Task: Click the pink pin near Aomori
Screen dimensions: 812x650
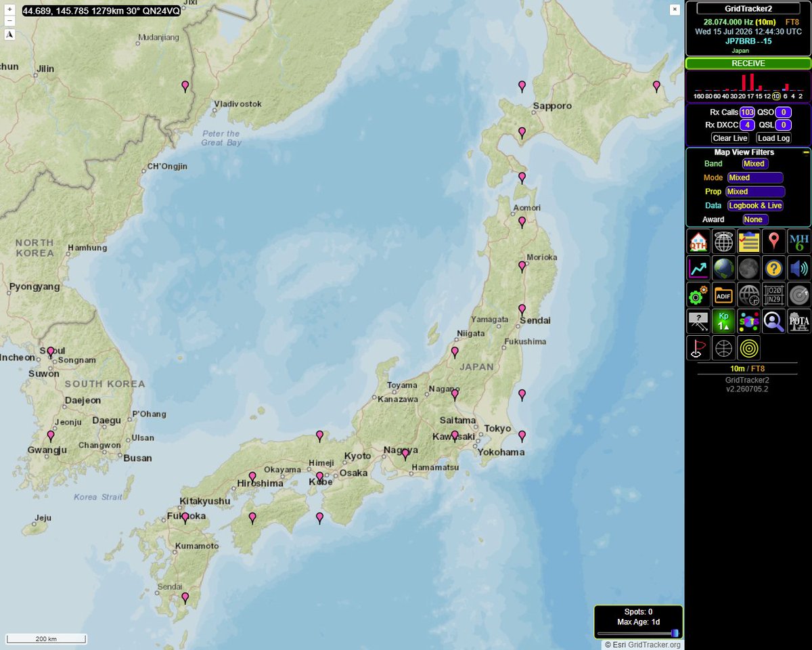Action: point(522,221)
